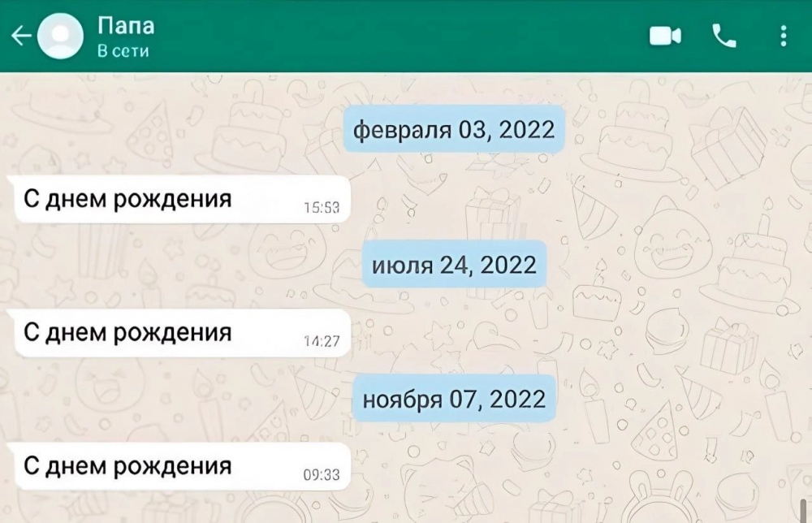Screen dimensions: 812x523
Task: Click the 'С днем рождения' text in the last bubble
Action: (127, 466)
